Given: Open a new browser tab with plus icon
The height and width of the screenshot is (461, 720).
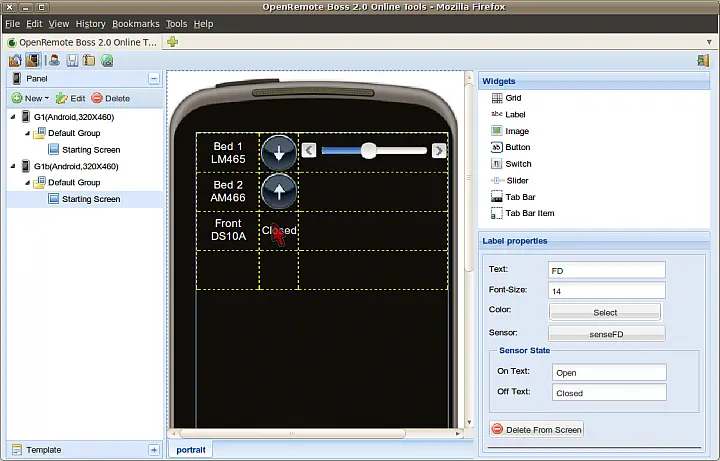Looking at the screenshot, I should coord(173,42).
